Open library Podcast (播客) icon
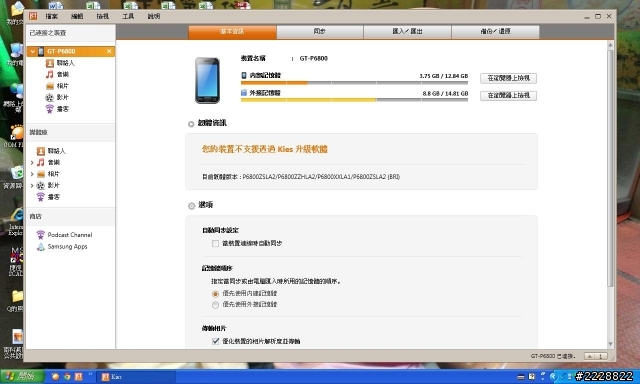 click(x=40, y=197)
